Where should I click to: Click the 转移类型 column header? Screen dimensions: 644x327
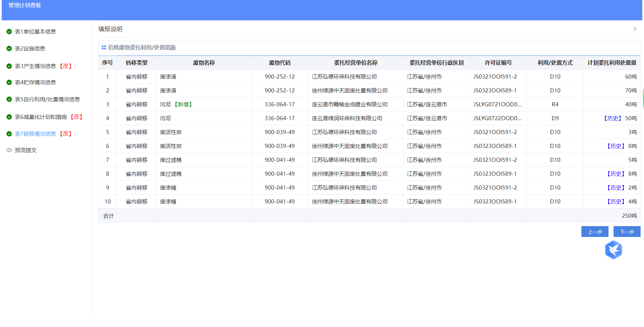pos(136,63)
